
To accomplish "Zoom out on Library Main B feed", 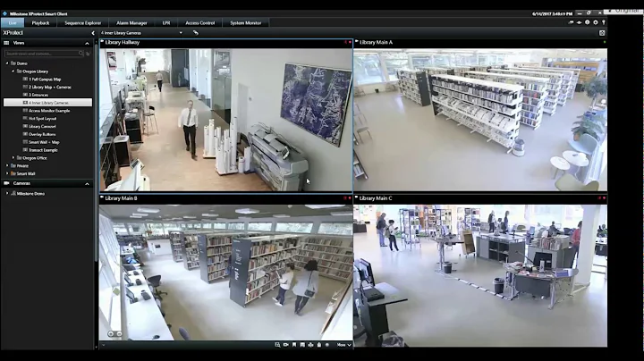I will [119, 334].
